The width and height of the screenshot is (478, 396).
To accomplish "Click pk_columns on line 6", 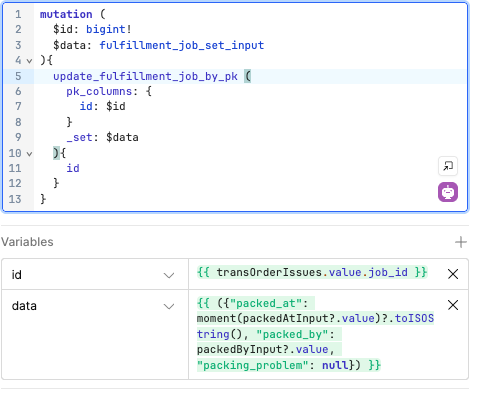I will [x=99, y=92].
